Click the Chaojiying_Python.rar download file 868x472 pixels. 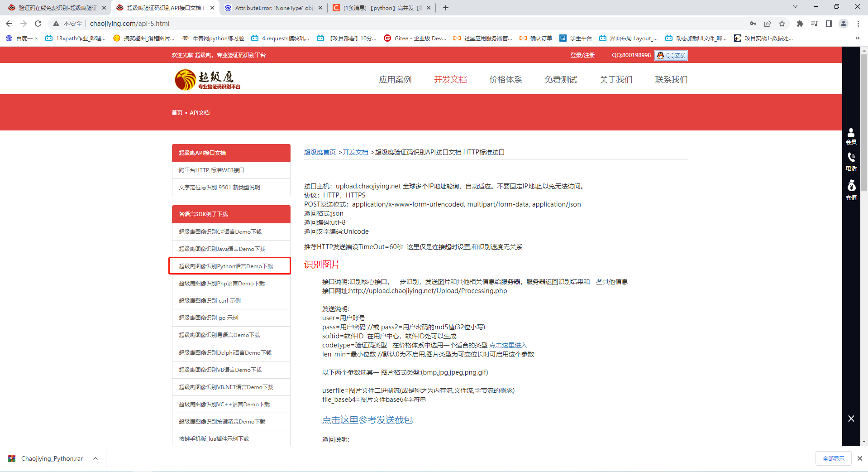(46, 458)
